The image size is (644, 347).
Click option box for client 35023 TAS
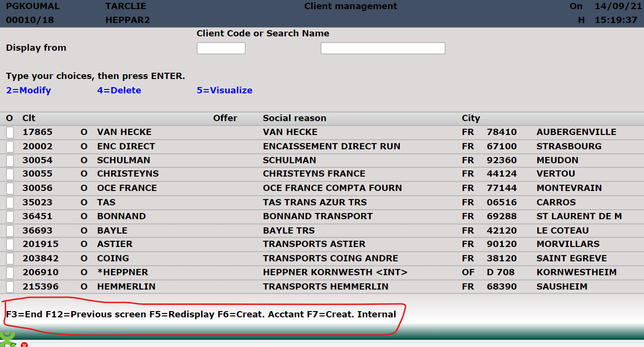pos(10,202)
